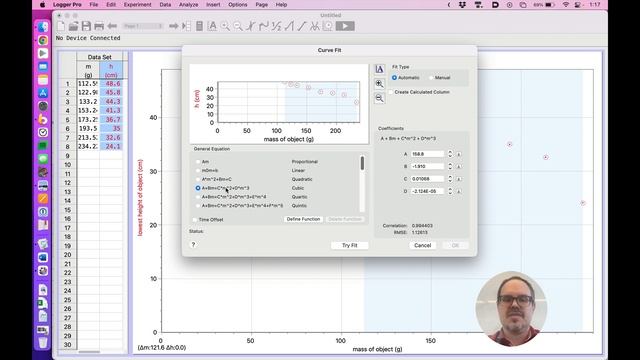This screenshot has width=640, height=360.
Task: Select the Quintic equation radio button
Action: pyautogui.click(x=198, y=206)
